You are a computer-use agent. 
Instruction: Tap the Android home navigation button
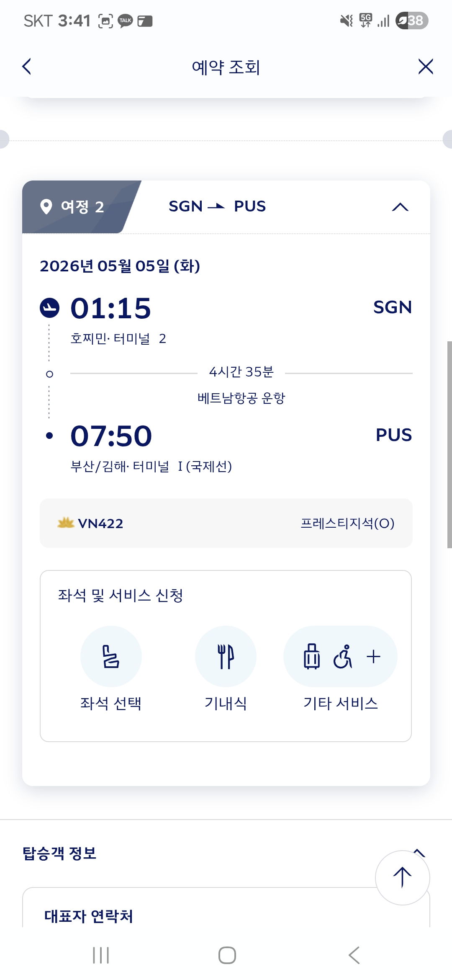pos(227,955)
